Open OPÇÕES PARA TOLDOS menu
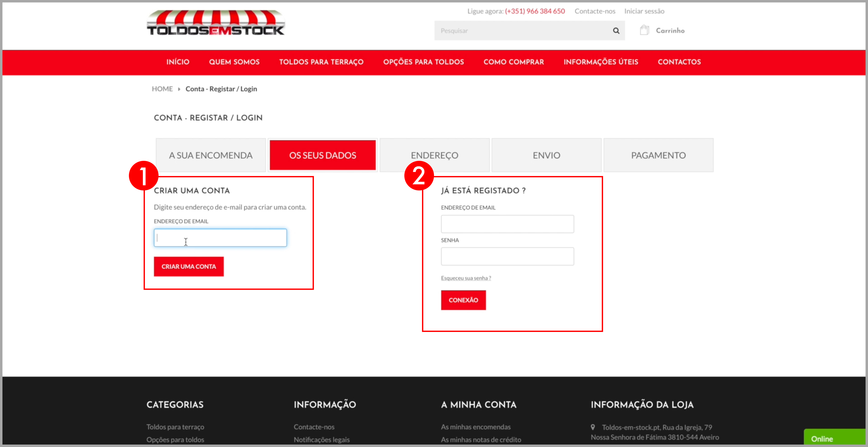 (x=423, y=62)
